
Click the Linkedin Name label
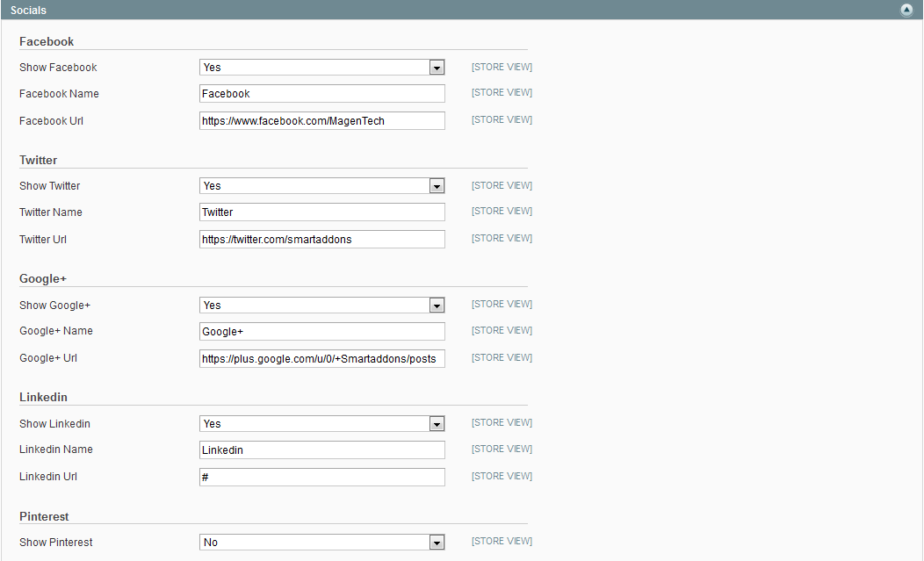tap(56, 449)
